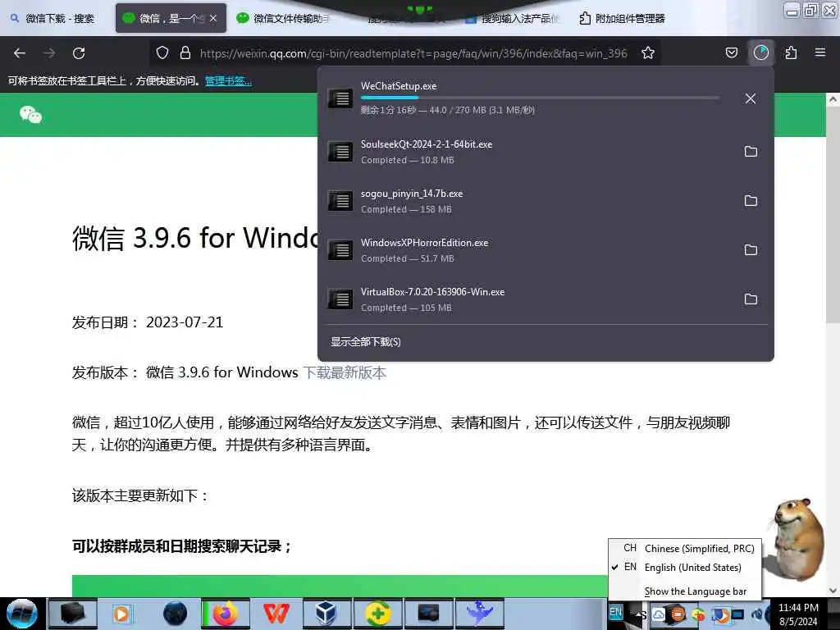Screen dimensions: 840x630
Task: Open Firefox from the taskbar
Action: pos(226,614)
